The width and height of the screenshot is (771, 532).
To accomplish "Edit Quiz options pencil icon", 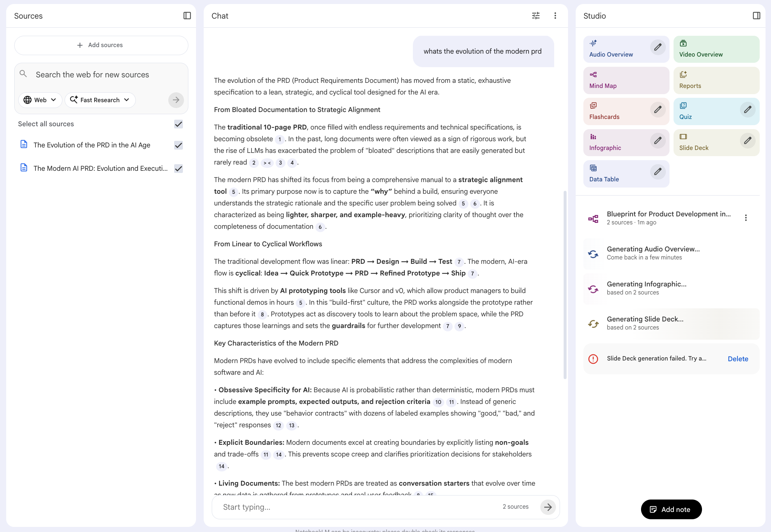I will pos(747,110).
